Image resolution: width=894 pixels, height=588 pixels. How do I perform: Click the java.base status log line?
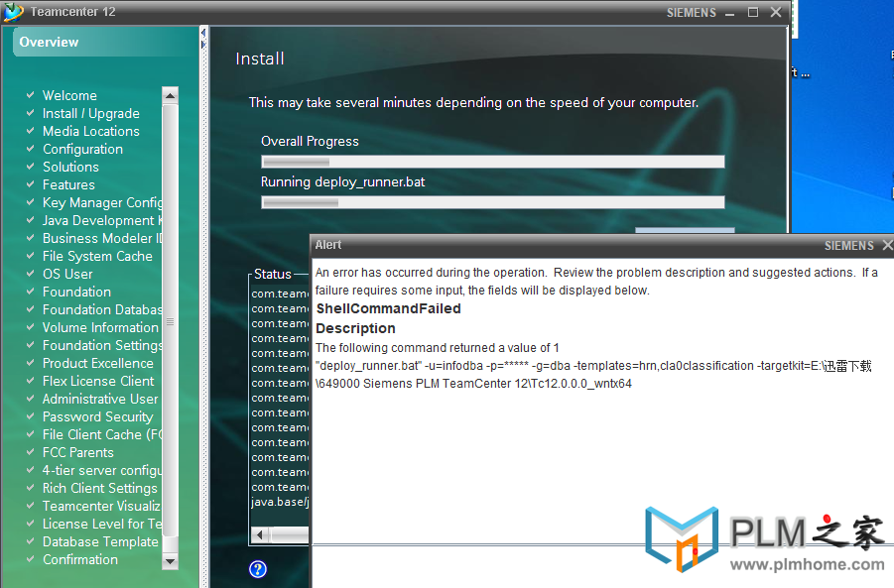(280, 502)
